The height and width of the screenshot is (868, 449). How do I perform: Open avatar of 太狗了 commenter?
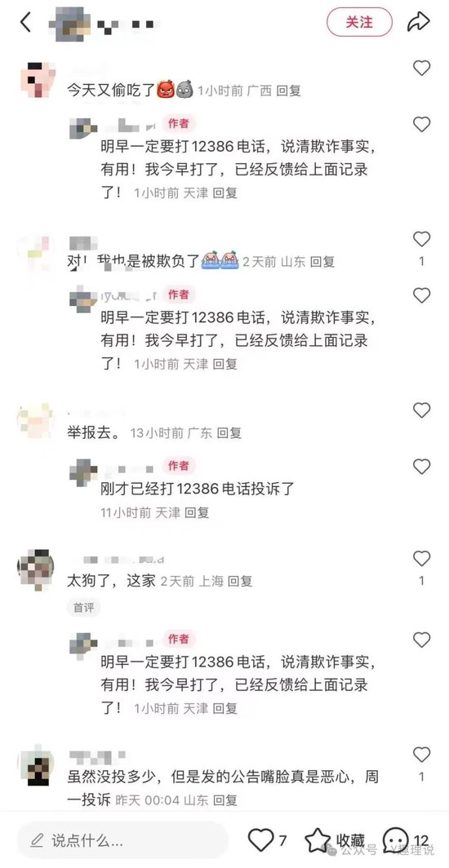coord(35,569)
